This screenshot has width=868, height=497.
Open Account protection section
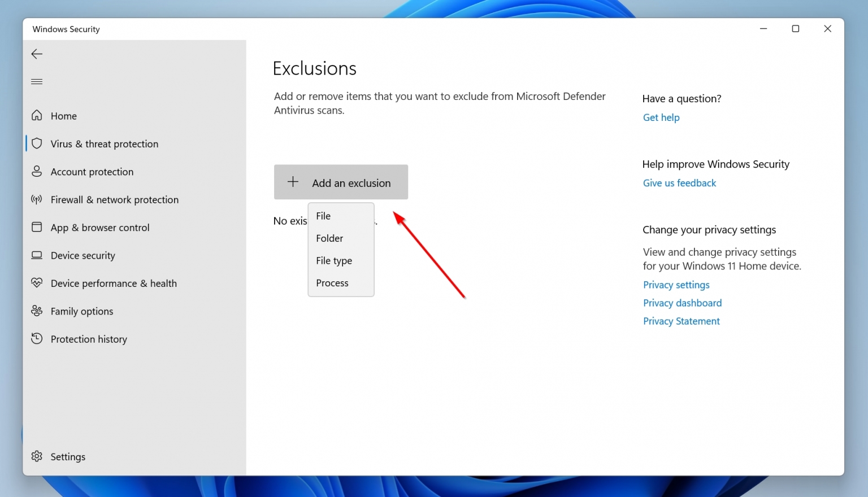(x=92, y=172)
